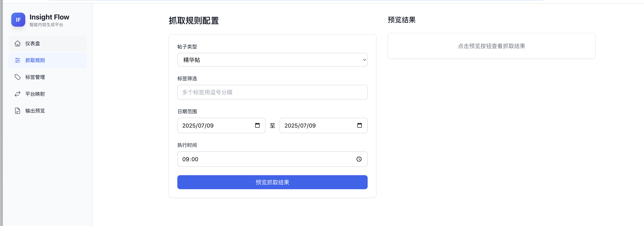
Task: Click the 点击预览按钮查看抓取结果 placeholder text
Action: coord(491,46)
